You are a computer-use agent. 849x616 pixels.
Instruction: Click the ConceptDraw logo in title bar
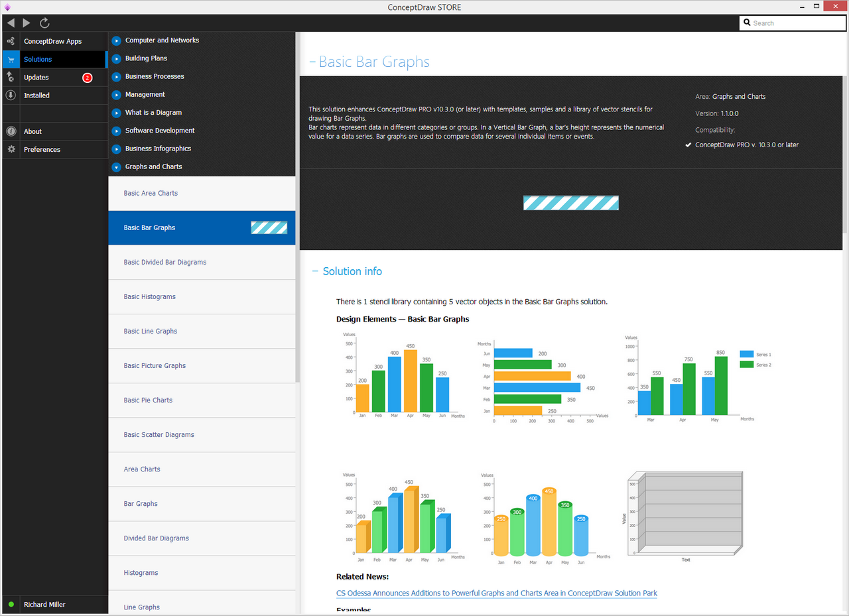[x=7, y=7]
